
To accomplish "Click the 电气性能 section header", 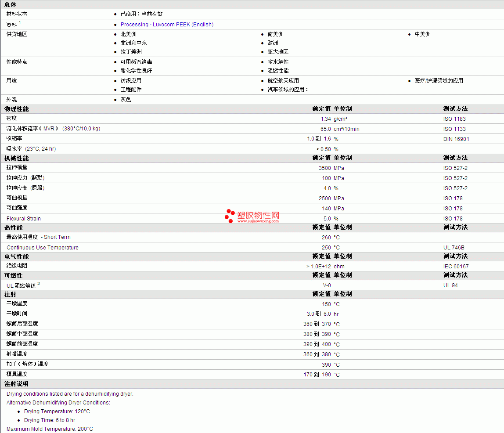I will coord(16,256).
